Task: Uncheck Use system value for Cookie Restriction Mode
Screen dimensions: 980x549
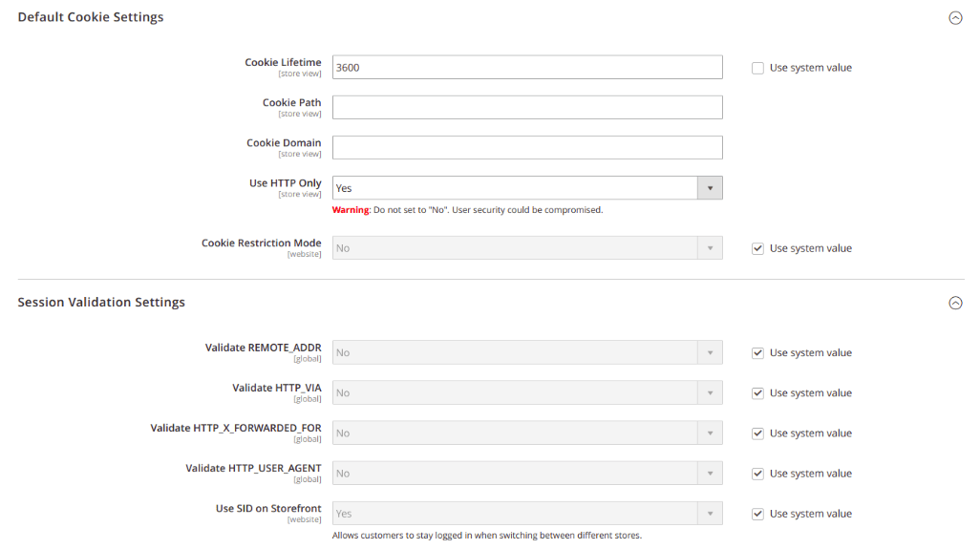Action: tap(757, 248)
